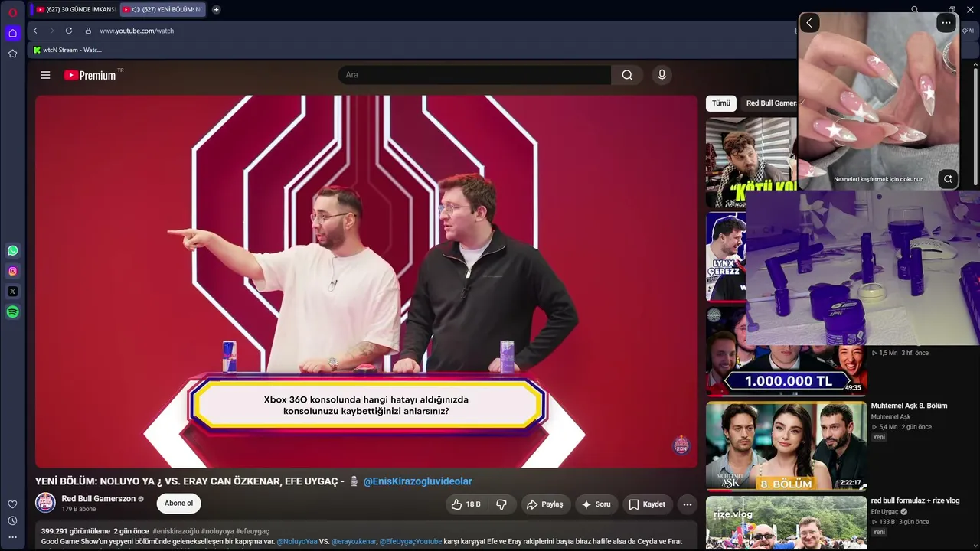Open the 'Soru' ask button
Screen dimensions: 980x551
pos(596,504)
